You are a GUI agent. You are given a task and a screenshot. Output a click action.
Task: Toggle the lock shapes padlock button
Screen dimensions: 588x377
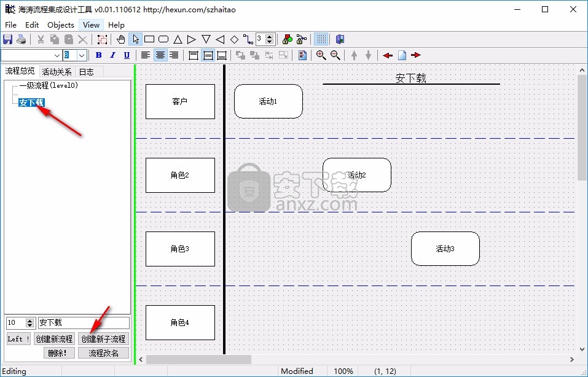pyautogui.click(x=288, y=39)
